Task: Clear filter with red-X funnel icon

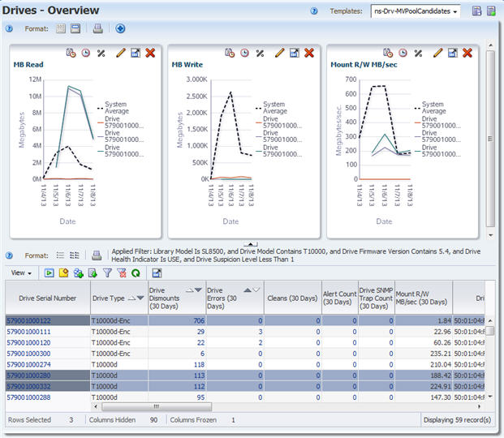Action: [x=121, y=273]
